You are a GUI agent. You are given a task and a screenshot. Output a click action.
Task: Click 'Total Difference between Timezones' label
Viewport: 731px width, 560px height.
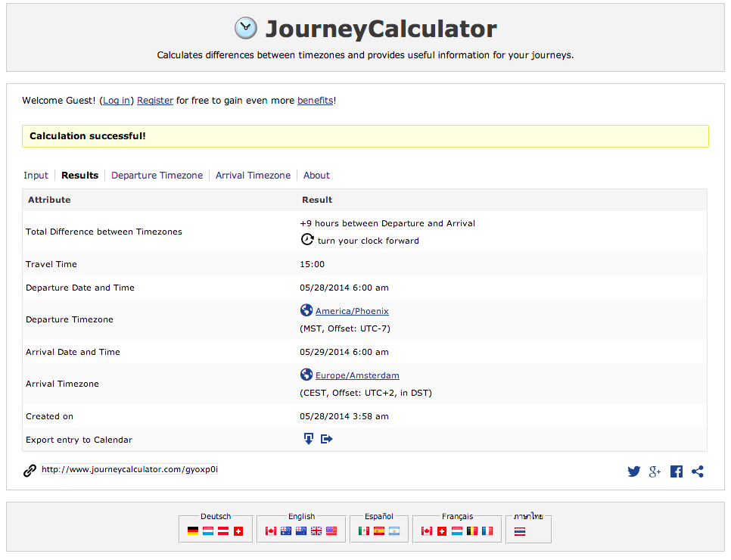point(104,232)
